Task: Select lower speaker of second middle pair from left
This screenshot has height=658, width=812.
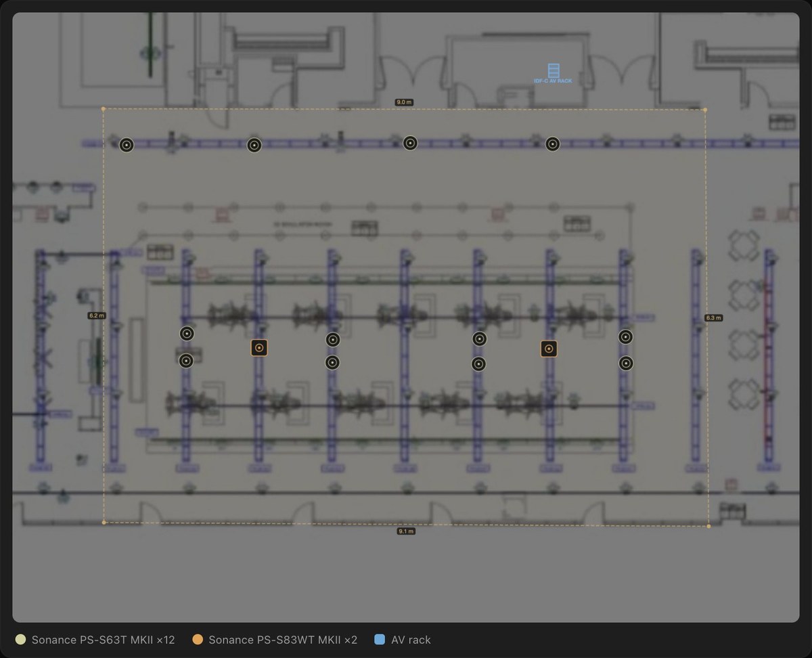Action: click(x=332, y=363)
